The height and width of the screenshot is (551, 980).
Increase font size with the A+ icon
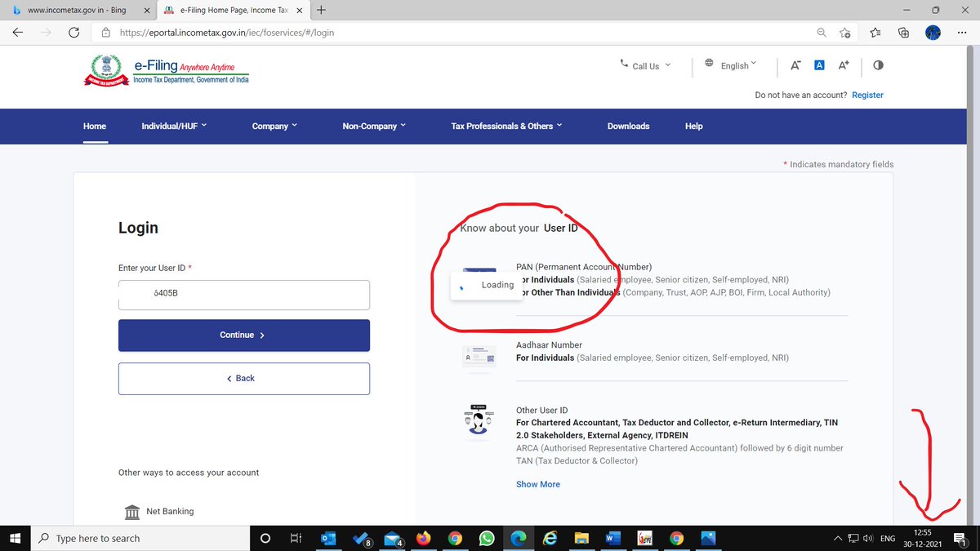[x=844, y=65]
